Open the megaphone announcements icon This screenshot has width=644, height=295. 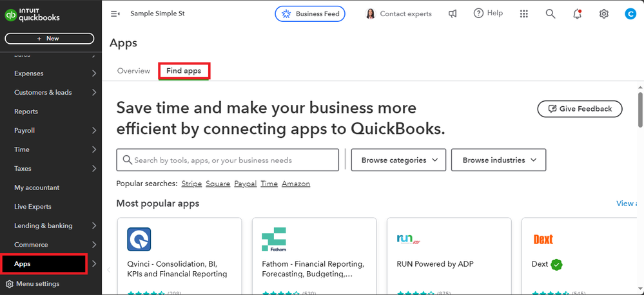[454, 14]
